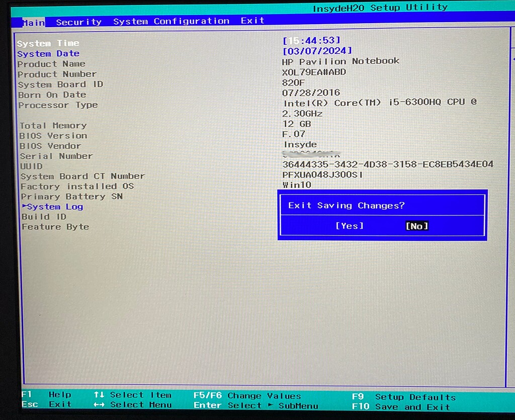The image size is (515, 420).
Task: Click the UUID label
Action: pyautogui.click(x=32, y=166)
